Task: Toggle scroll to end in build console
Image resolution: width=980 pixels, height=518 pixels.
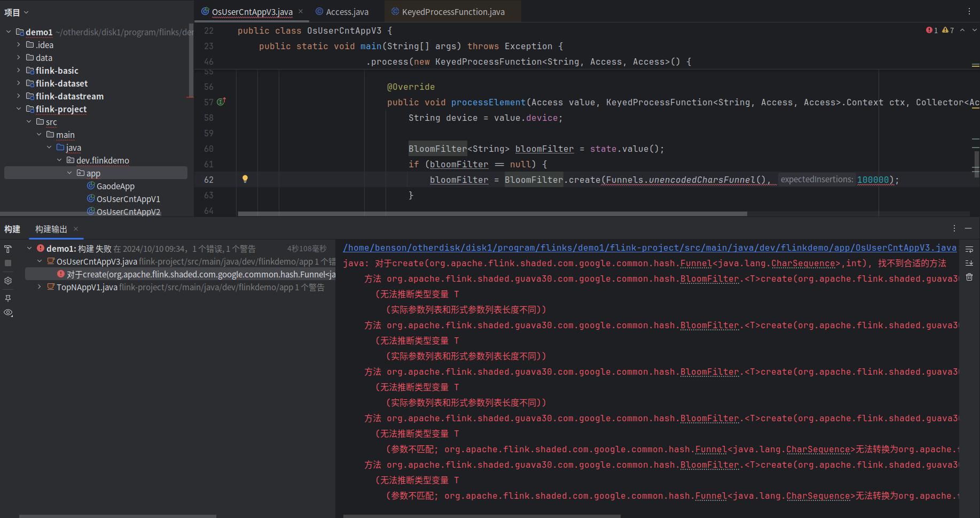Action: pos(969,263)
